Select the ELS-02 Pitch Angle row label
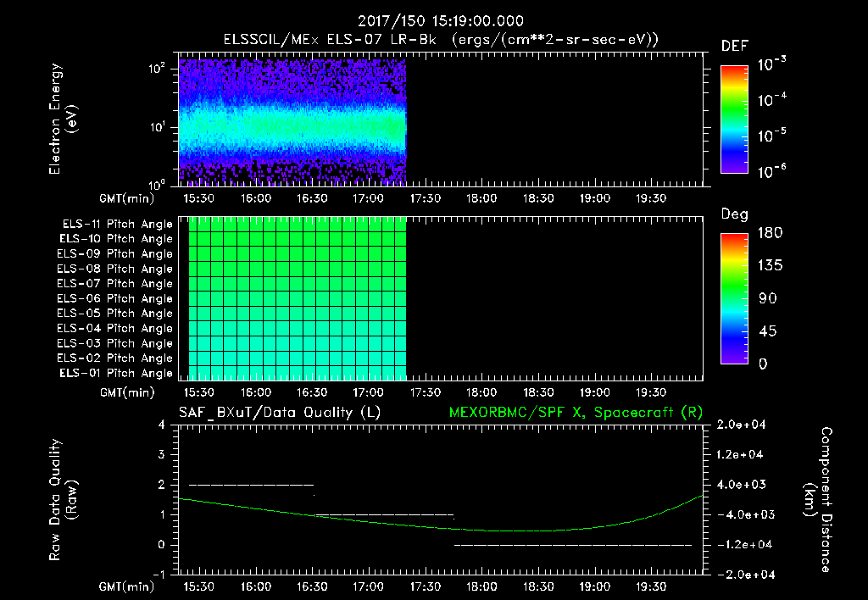The image size is (868, 600). click(115, 358)
